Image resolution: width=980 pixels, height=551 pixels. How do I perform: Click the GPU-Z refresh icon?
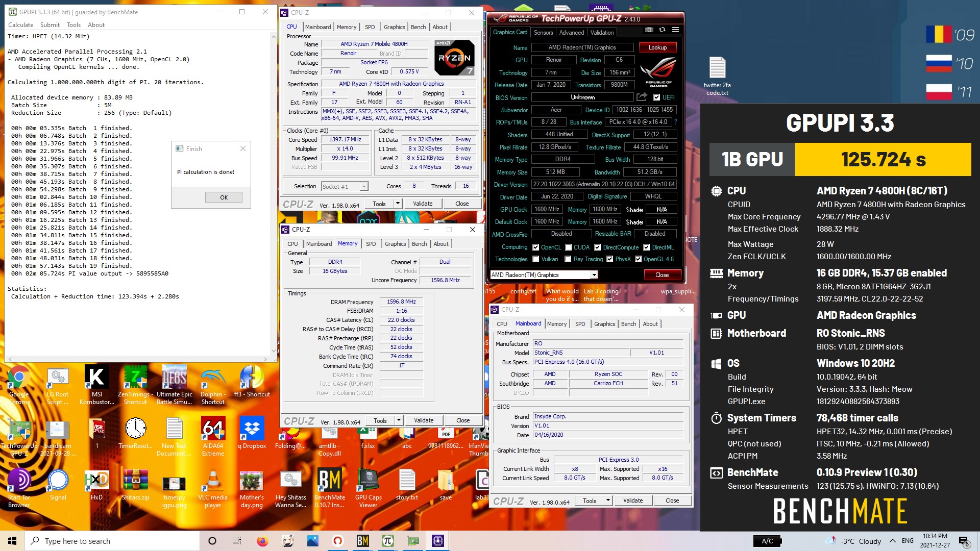point(662,30)
